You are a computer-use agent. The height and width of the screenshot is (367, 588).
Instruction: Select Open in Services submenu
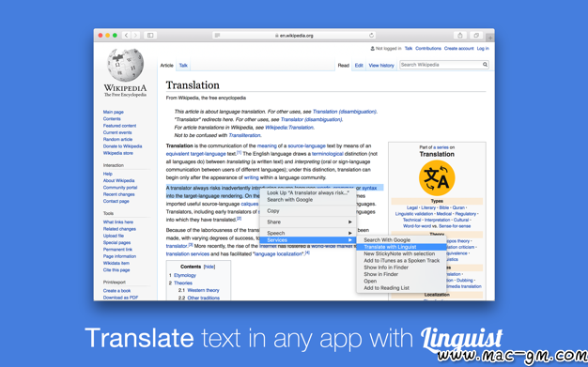401,282
